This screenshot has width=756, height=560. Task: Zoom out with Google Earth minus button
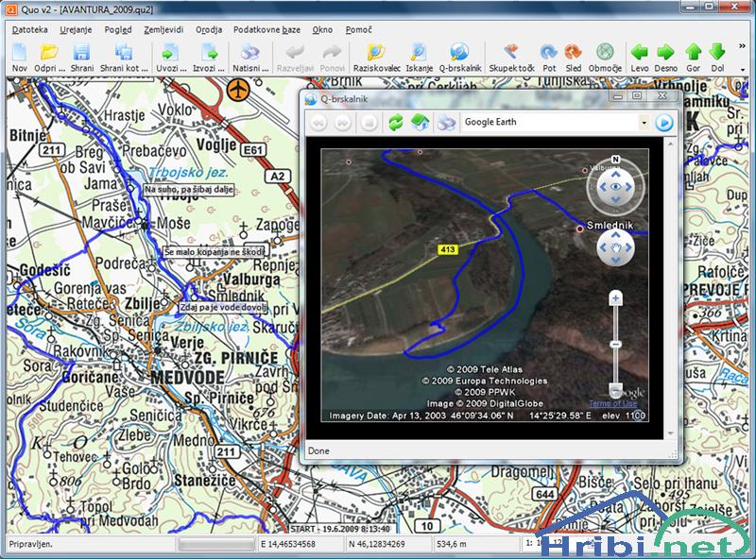(x=615, y=390)
